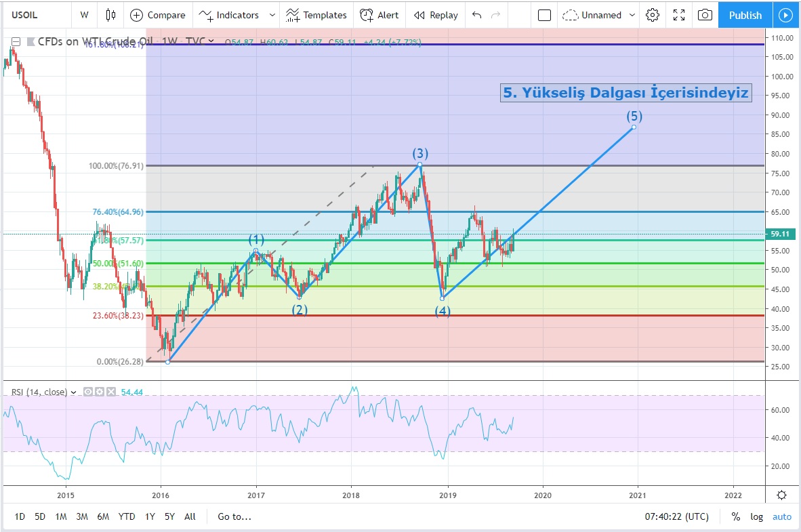
Task: Open the Indicators dialog
Action: (229, 15)
